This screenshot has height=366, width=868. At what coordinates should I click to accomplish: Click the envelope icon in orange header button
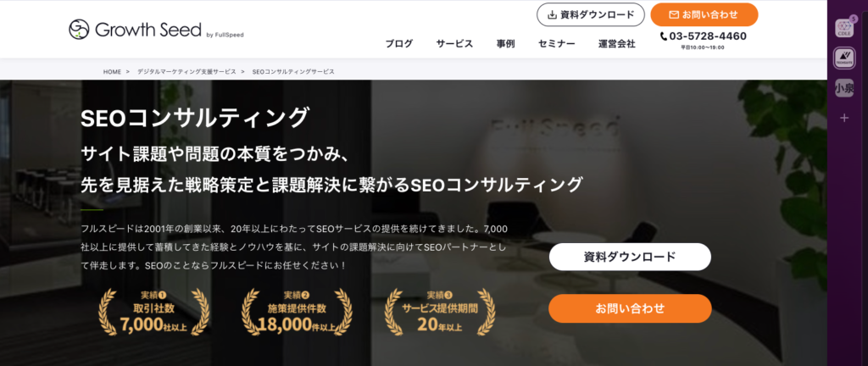tap(674, 15)
